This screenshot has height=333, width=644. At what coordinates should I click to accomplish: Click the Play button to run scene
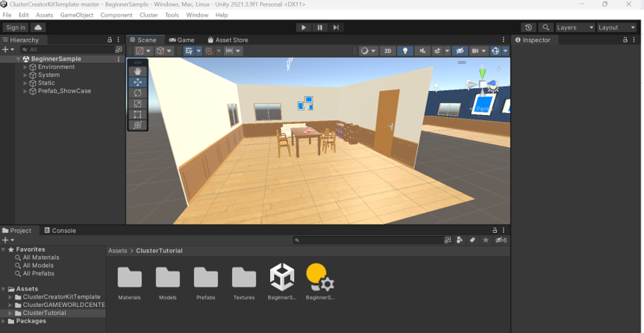coord(303,28)
